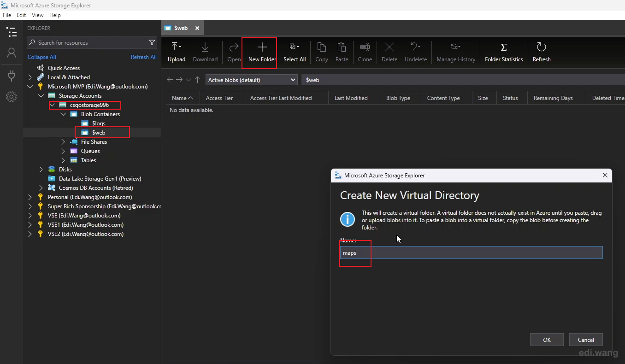
Task: Click the filter icon in the search box
Action: pos(152,42)
